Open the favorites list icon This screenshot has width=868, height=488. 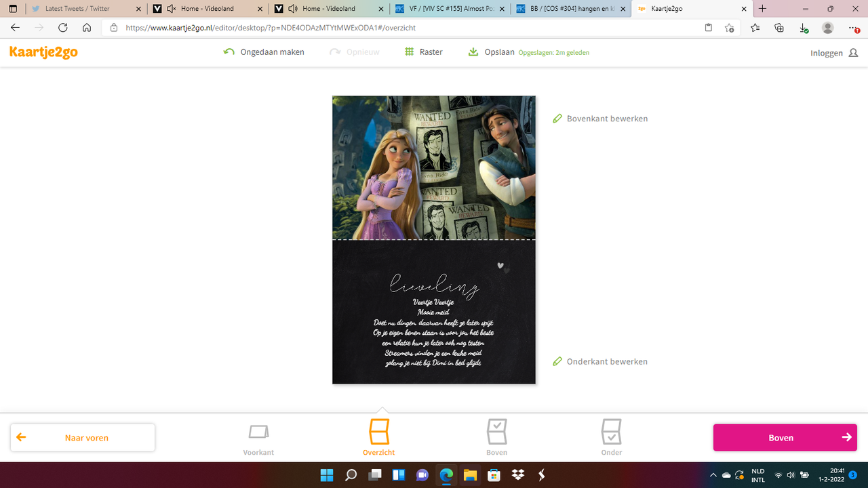(755, 28)
